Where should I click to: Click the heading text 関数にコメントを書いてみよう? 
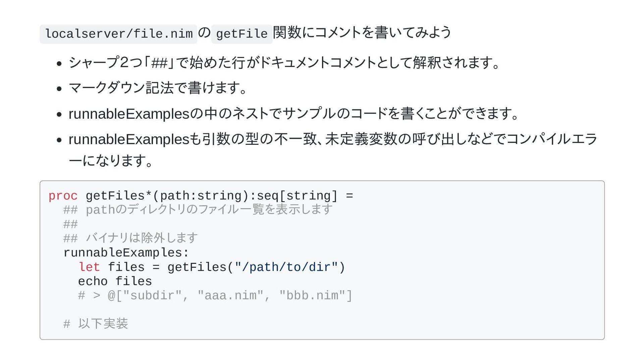click(362, 33)
